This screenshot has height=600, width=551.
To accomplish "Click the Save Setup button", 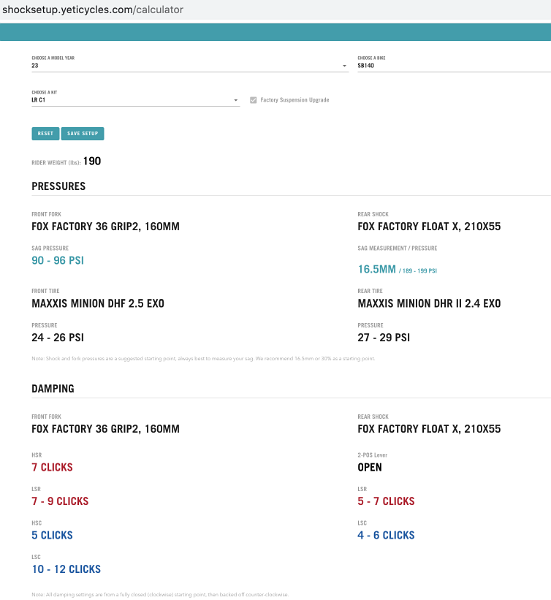I will 82,133.
